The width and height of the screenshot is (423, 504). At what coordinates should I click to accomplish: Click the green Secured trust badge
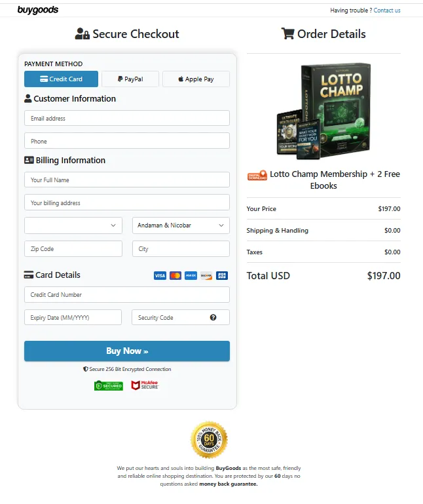(x=109, y=385)
